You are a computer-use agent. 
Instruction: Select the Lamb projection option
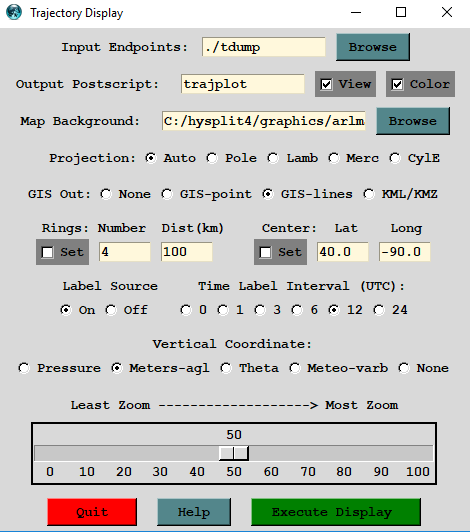tap(293, 158)
